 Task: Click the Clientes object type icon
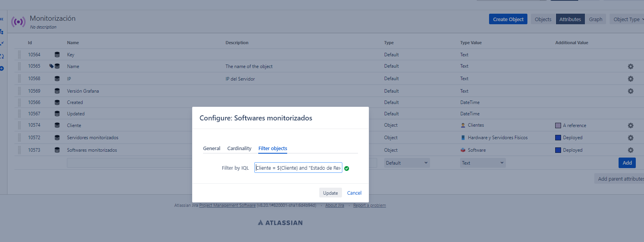[x=463, y=125]
